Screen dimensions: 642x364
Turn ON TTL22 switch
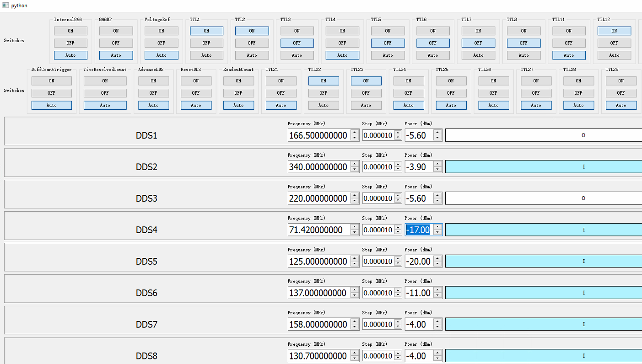324,80
